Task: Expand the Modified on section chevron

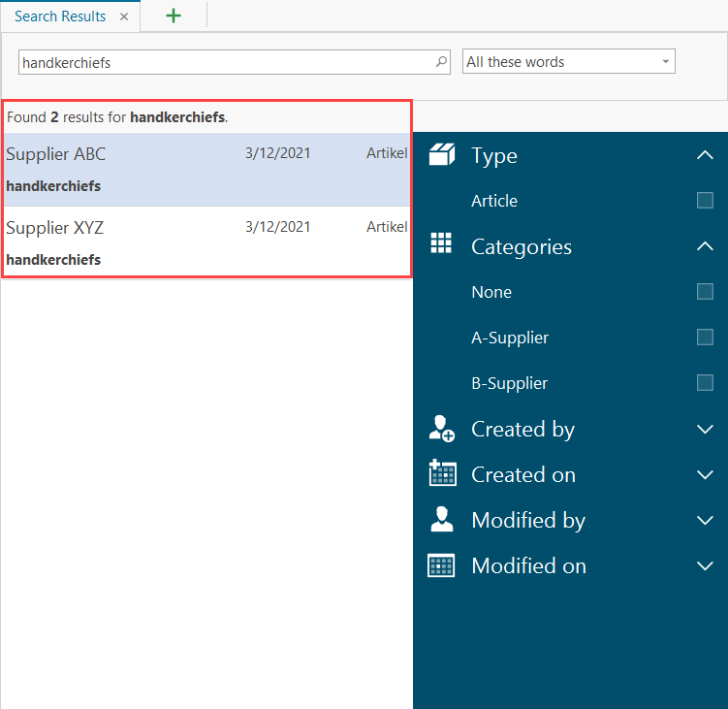Action: click(x=705, y=565)
